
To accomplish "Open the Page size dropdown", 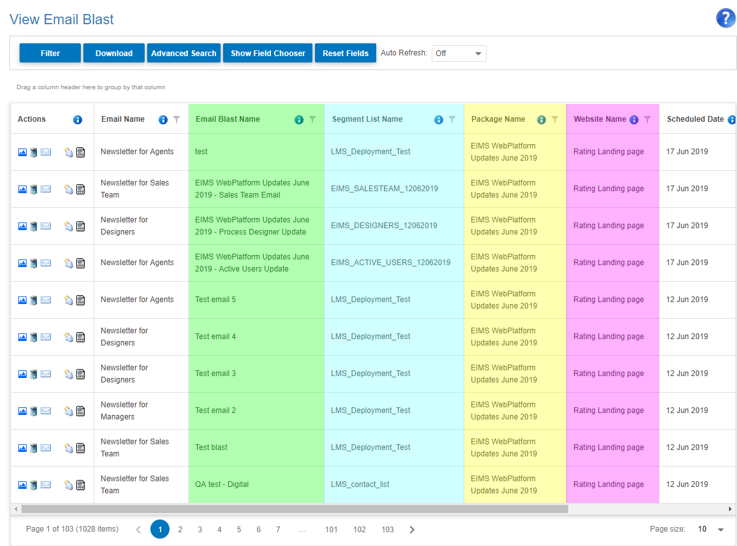I will (710, 530).
